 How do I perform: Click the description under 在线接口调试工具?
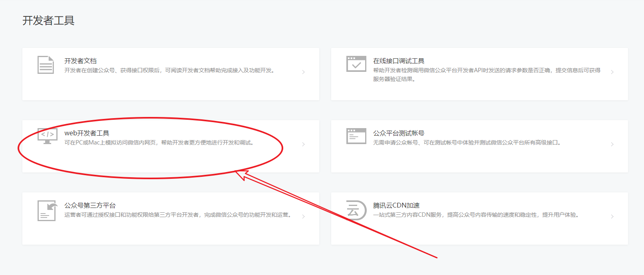coord(487,75)
